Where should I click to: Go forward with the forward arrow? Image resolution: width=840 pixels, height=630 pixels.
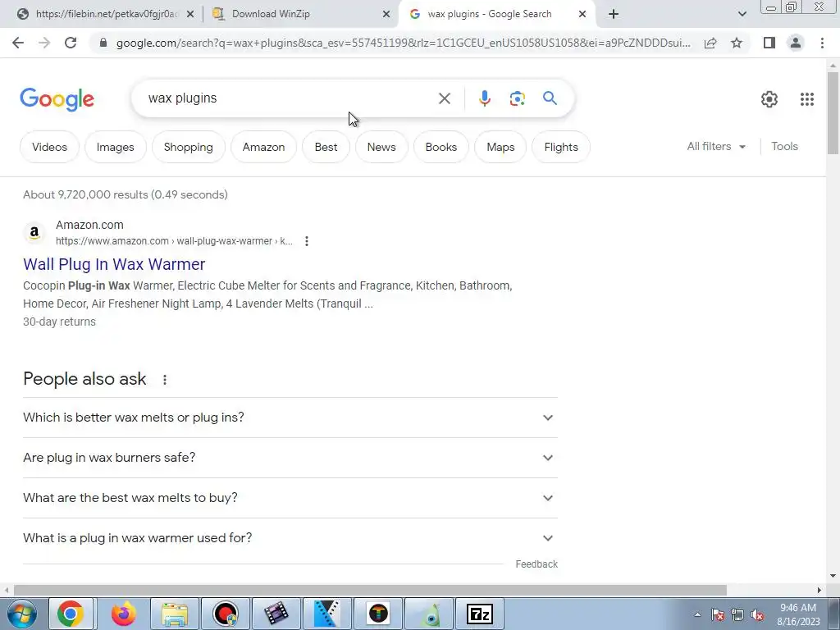pos(44,43)
